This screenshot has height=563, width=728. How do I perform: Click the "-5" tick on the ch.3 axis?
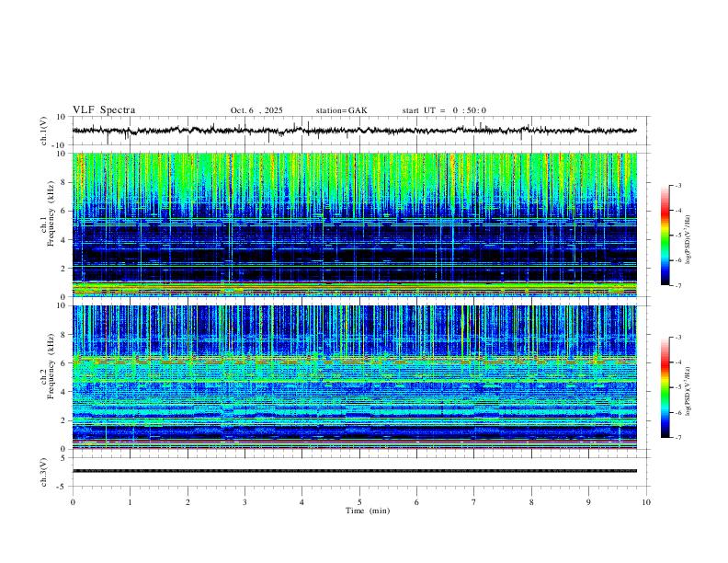[x=62, y=487]
